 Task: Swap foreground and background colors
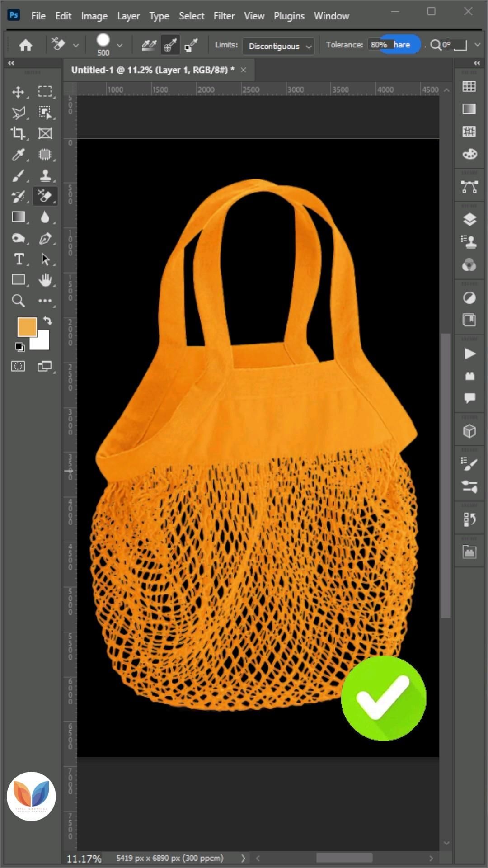point(48,321)
